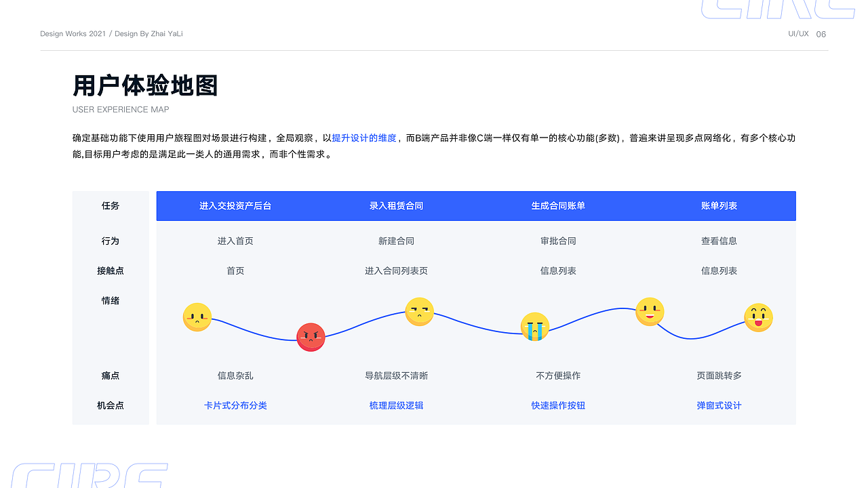The image size is (868, 488).
Task: Click the Design Works 2021 header text
Action: pyautogui.click(x=73, y=34)
